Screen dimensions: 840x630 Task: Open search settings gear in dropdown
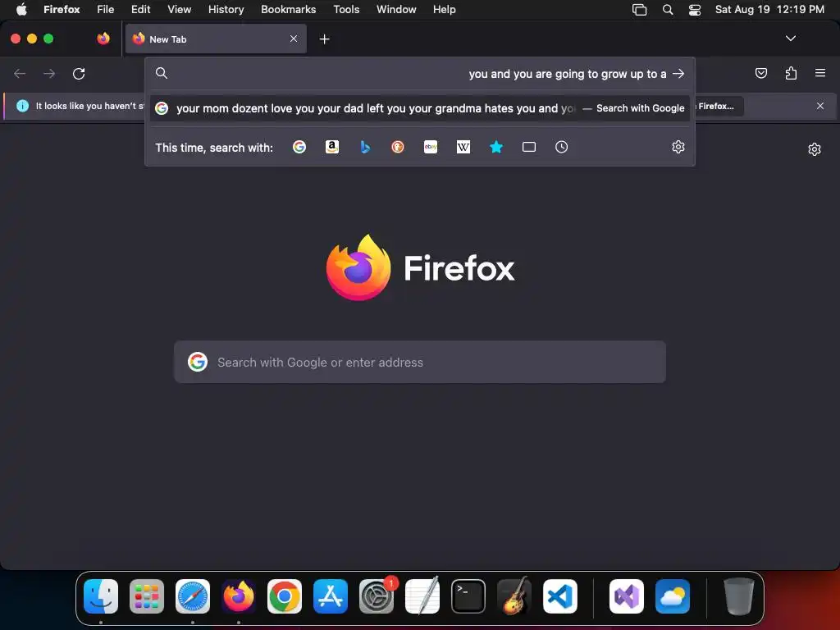(678, 147)
